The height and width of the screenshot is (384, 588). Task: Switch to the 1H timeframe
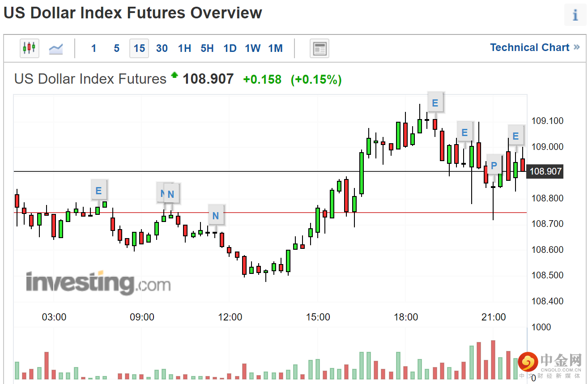click(x=184, y=48)
